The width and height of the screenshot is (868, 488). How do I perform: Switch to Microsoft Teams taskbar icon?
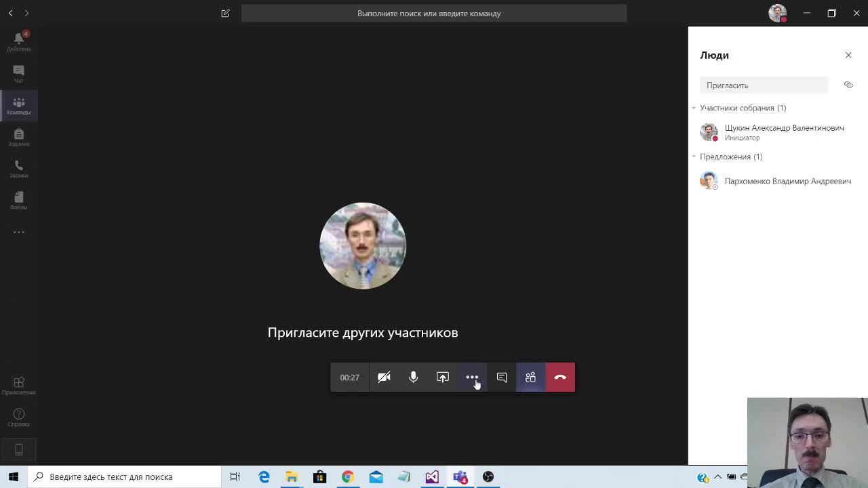(460, 476)
